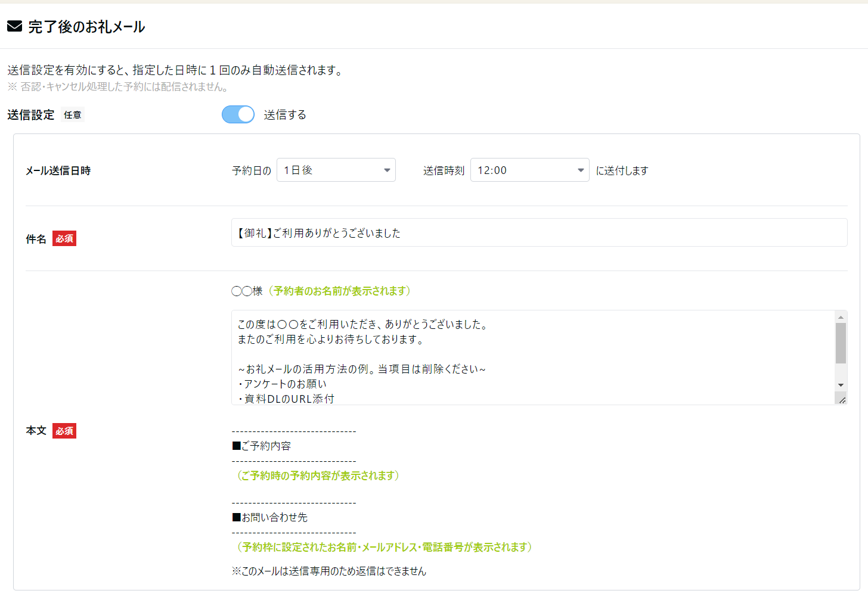The width and height of the screenshot is (868, 603).
Task: Click the green placeholder text 予約者のお名前が表示されます
Action: tap(340, 291)
